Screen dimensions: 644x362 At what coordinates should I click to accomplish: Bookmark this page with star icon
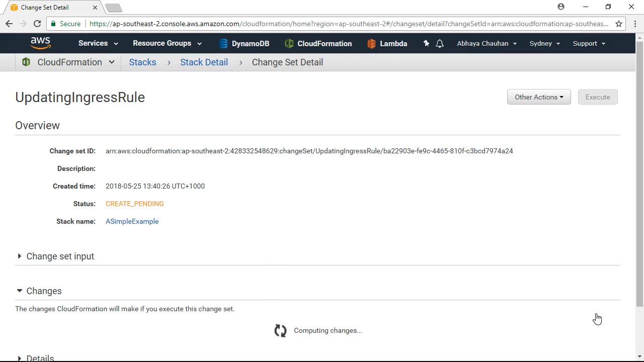tap(619, 24)
